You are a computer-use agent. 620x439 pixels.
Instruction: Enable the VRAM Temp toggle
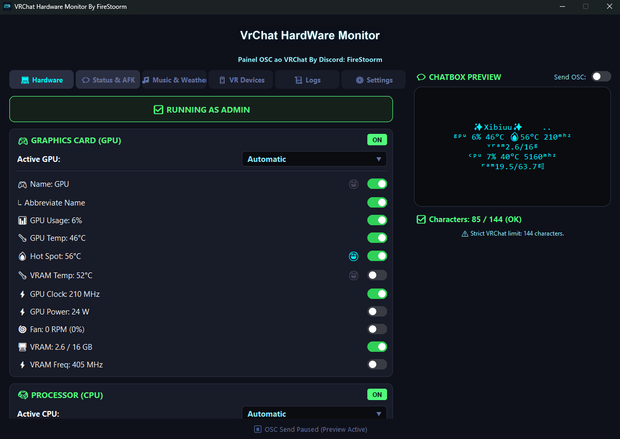[x=377, y=275]
